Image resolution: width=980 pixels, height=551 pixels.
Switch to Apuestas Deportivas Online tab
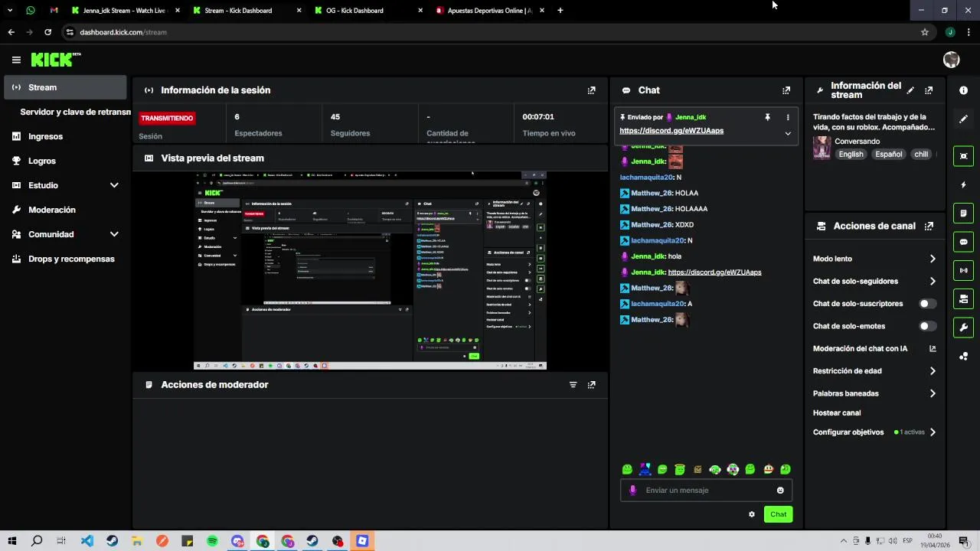point(490,11)
